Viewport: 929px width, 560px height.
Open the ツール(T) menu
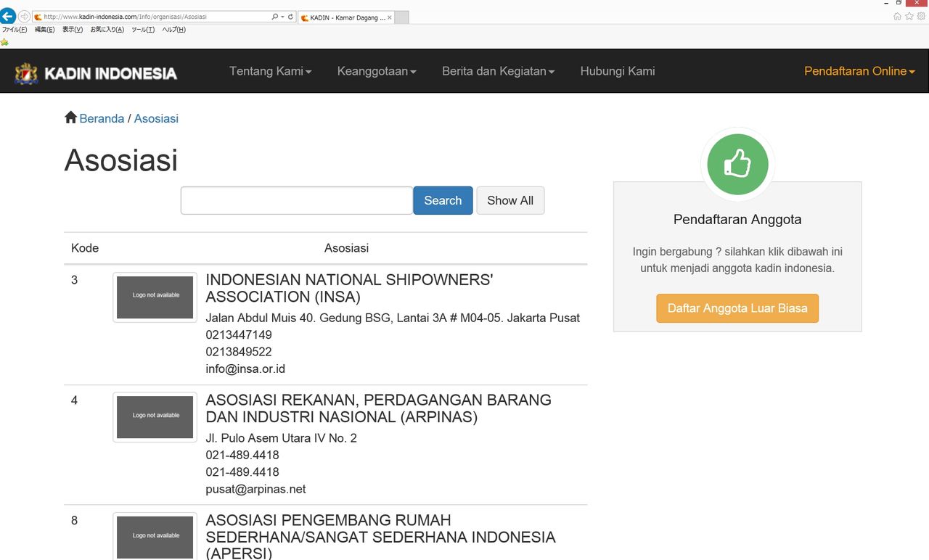tap(143, 30)
